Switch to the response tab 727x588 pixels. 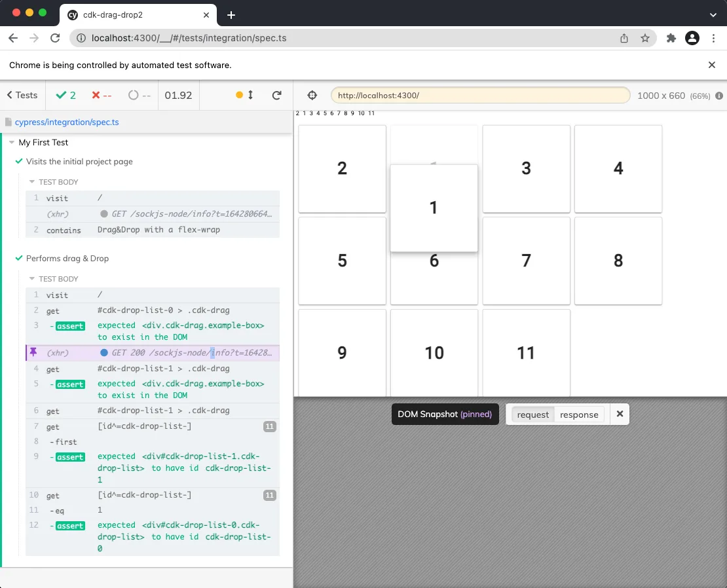pos(579,414)
